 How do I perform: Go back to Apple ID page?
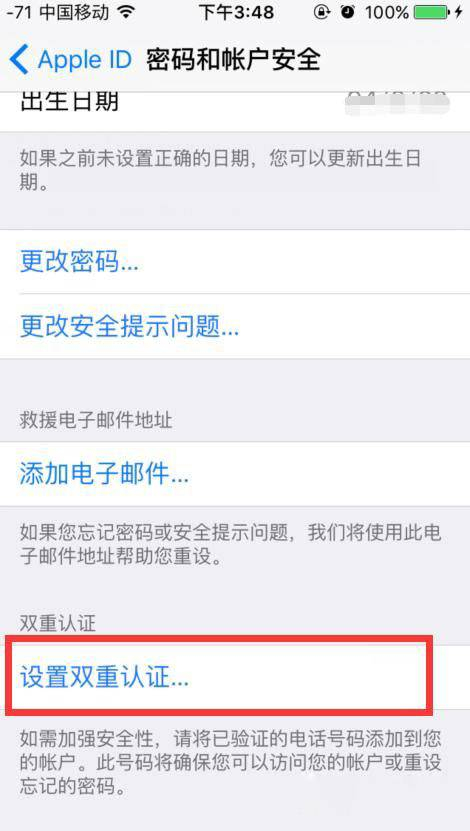point(70,60)
